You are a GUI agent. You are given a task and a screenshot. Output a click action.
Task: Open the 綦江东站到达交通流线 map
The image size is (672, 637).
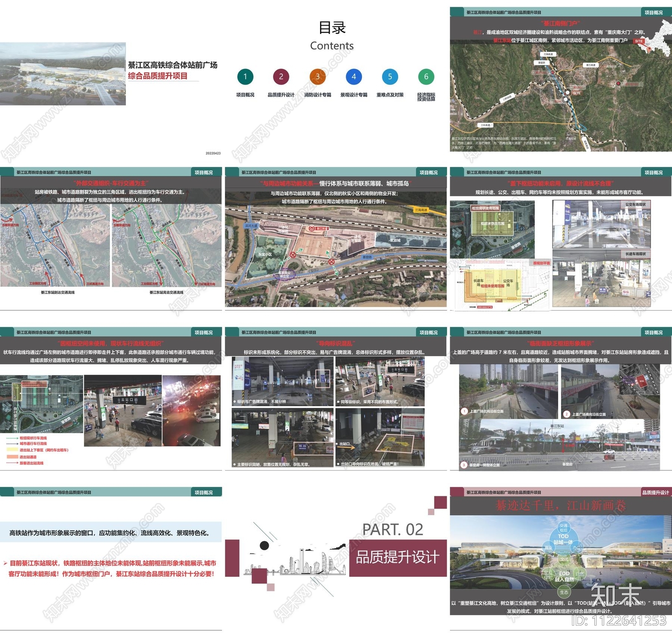[x=55, y=246]
